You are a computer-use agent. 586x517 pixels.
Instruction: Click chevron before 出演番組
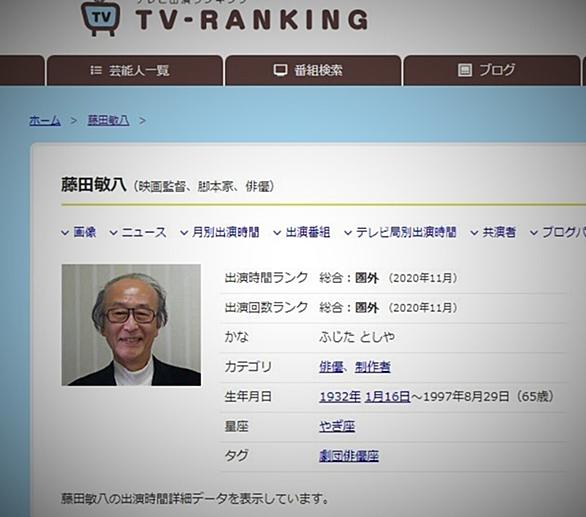[277, 233]
